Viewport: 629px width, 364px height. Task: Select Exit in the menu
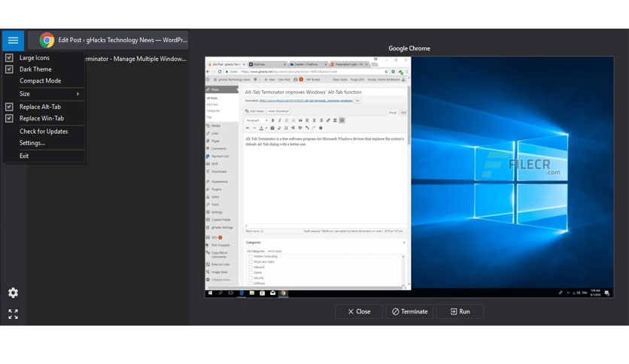[x=24, y=156]
